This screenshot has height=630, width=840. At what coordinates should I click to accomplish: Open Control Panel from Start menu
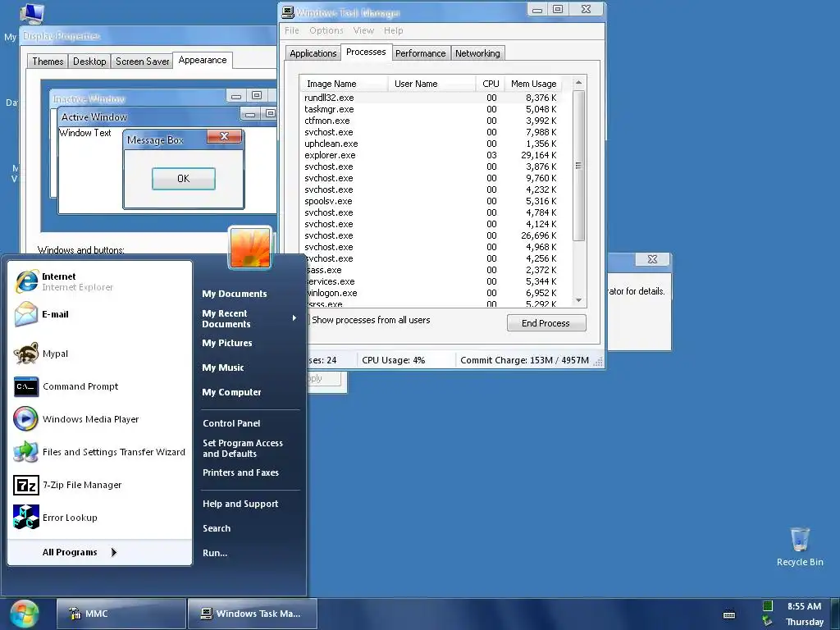click(x=231, y=423)
